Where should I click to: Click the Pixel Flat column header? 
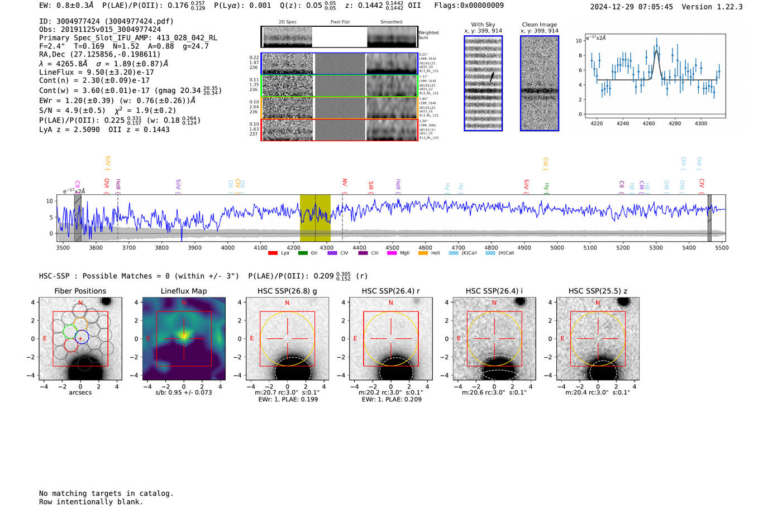pyautogui.click(x=340, y=22)
